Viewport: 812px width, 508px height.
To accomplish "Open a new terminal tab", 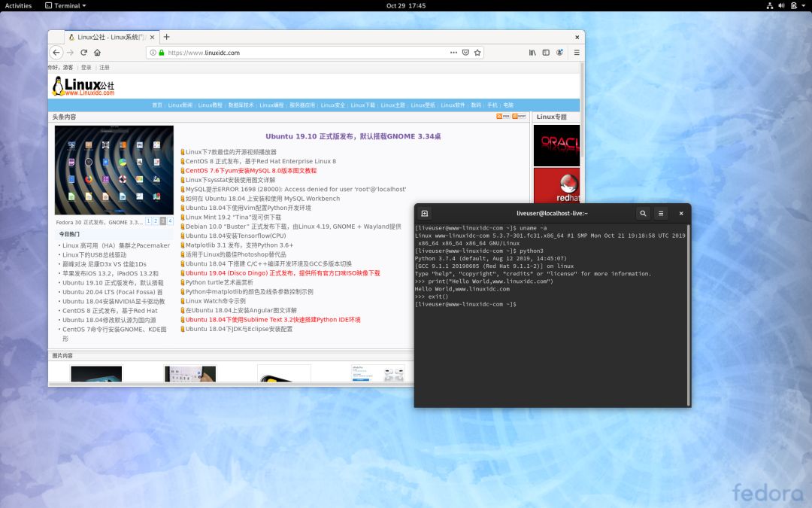I will pos(425,213).
